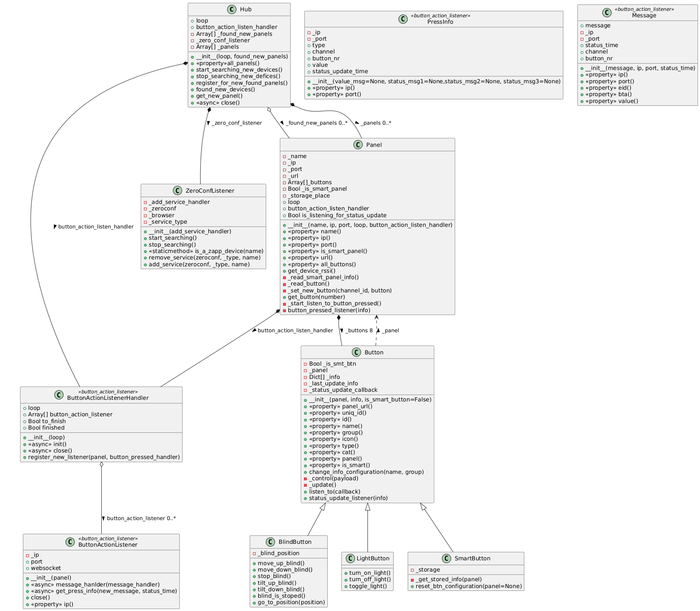Select the BlindButton class name
Screen dimensions: 700x611
(295, 542)
